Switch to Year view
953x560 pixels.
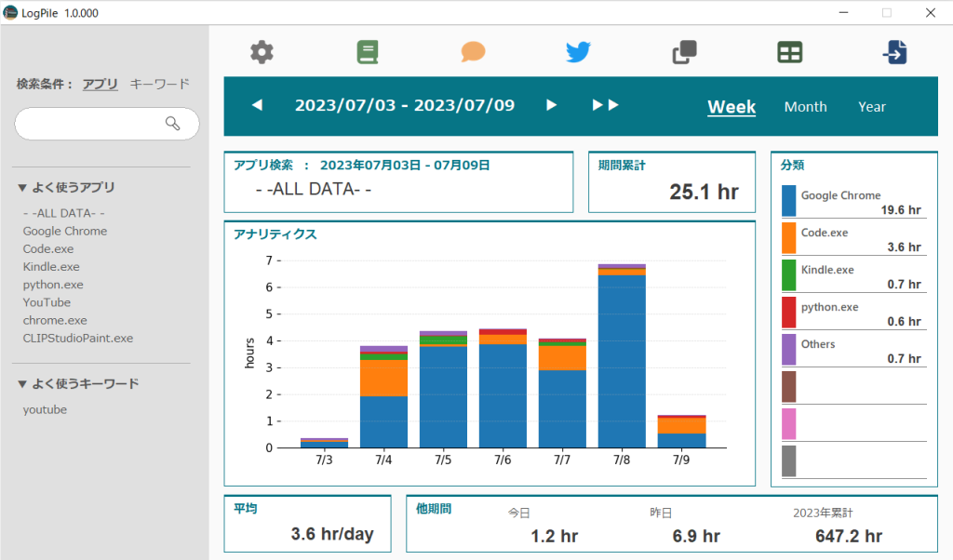871,107
